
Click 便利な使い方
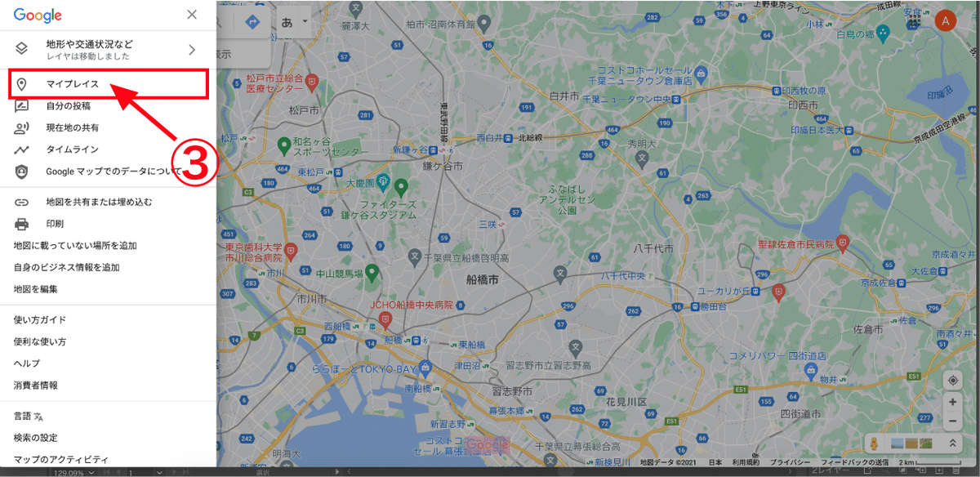(x=40, y=341)
